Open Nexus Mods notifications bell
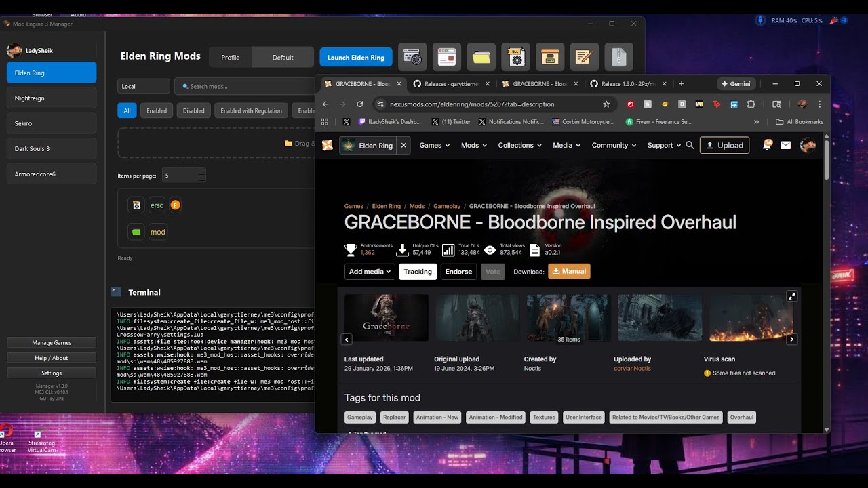Viewport: 868px width, 488px height. (767, 145)
